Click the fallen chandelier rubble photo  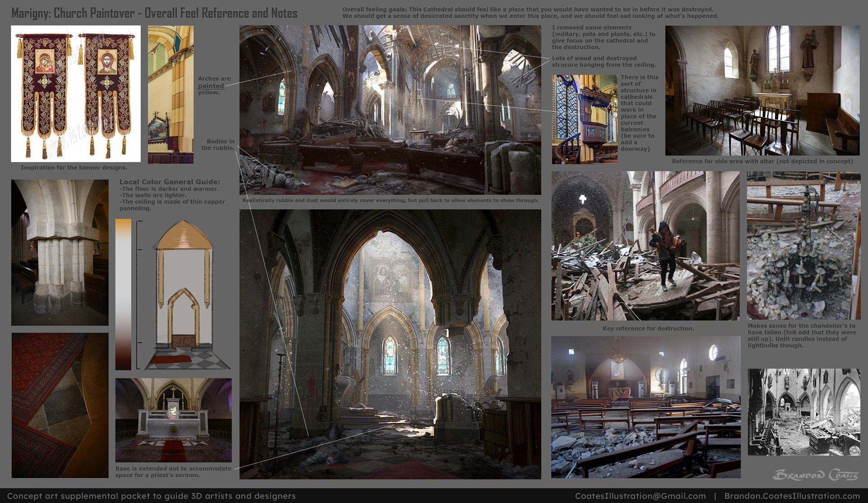tap(803, 245)
